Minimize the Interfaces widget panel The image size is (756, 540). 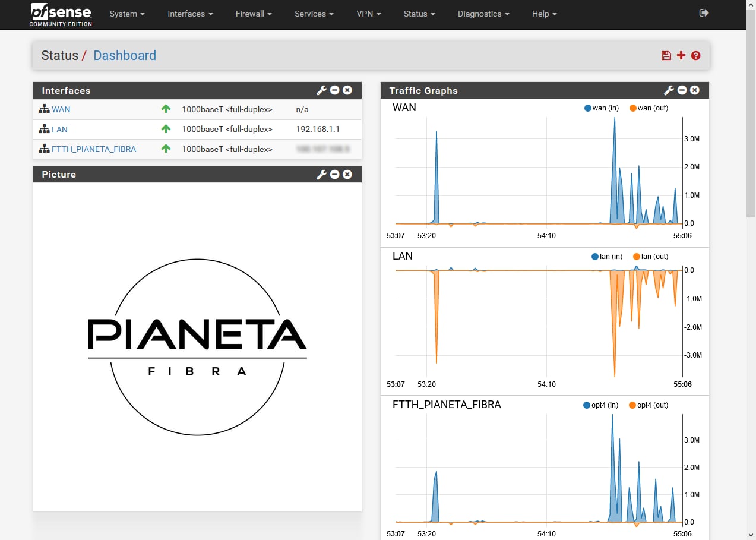pyautogui.click(x=335, y=90)
